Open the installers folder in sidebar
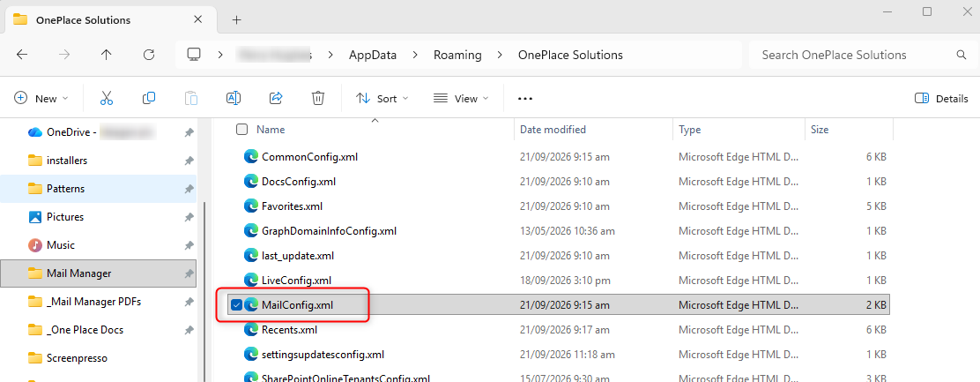Image resolution: width=980 pixels, height=382 pixels. [99, 161]
